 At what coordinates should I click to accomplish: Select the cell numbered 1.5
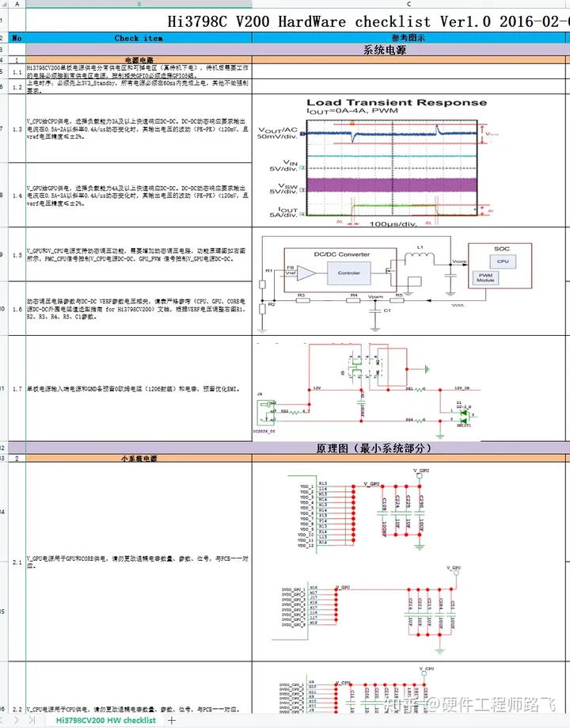coord(17,255)
